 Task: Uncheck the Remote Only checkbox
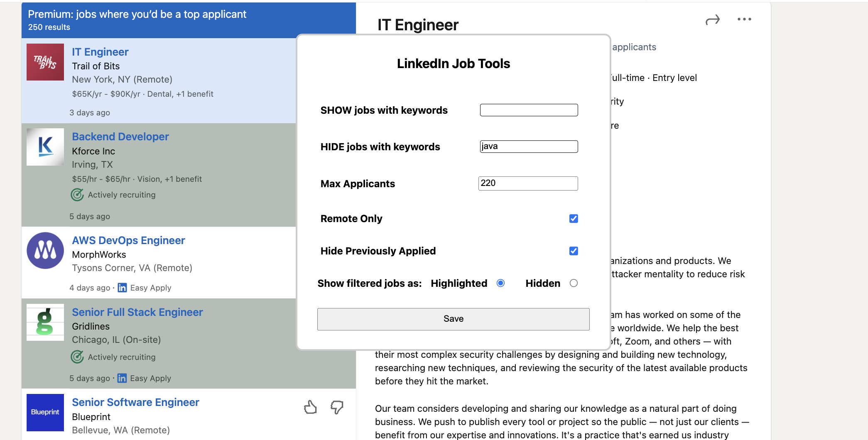tap(574, 218)
